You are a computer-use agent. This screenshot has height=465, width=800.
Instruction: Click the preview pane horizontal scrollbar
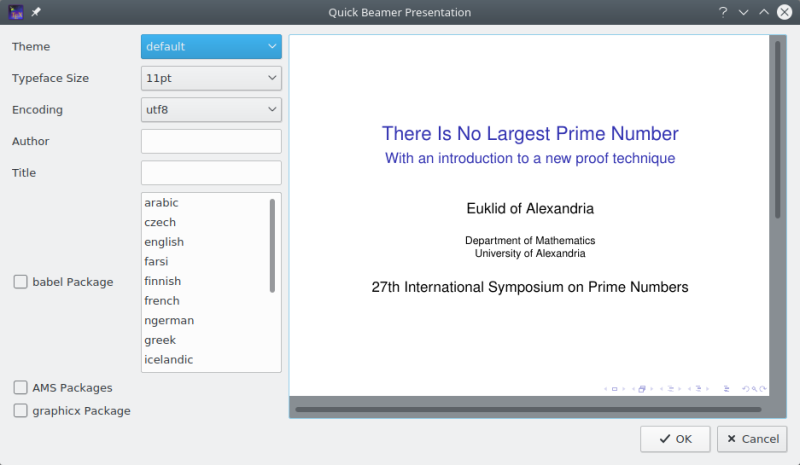click(528, 409)
